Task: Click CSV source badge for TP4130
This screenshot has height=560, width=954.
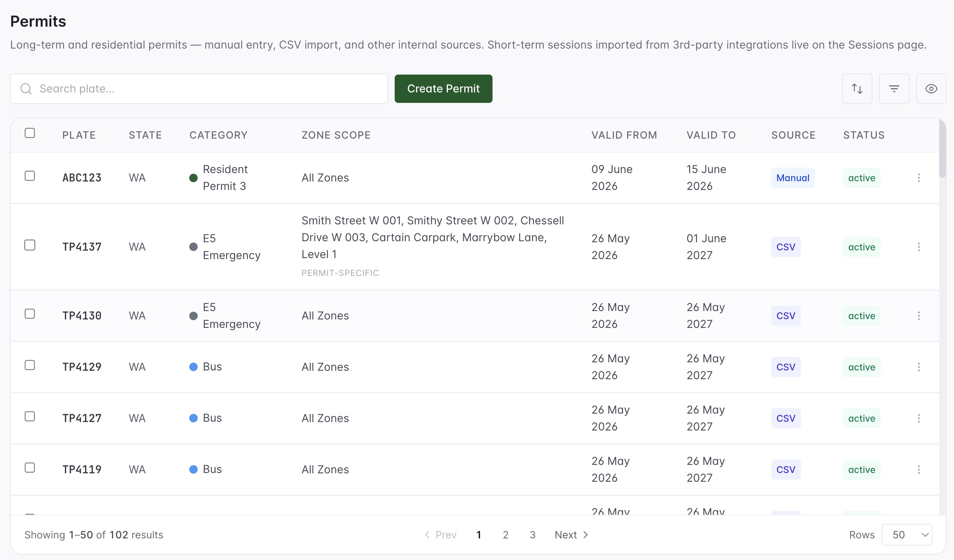Action: [786, 316]
